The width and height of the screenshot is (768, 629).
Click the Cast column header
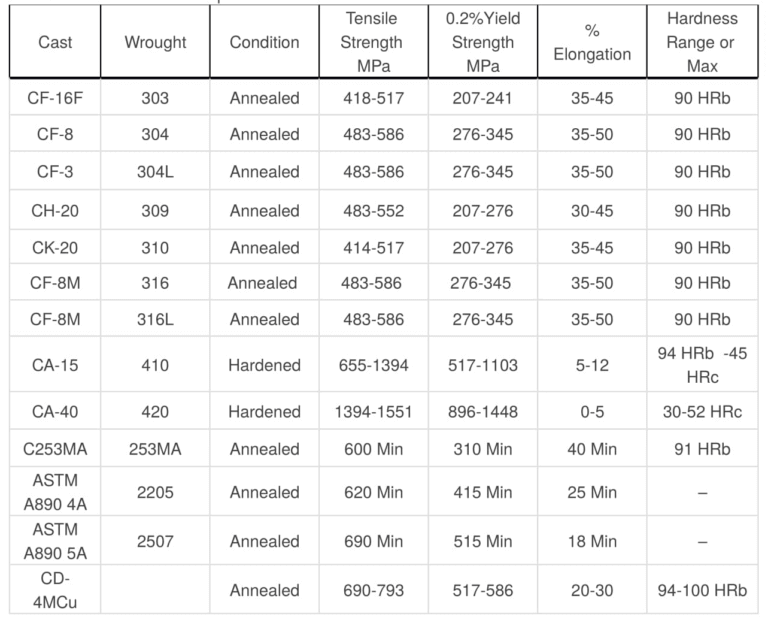[x=55, y=43]
